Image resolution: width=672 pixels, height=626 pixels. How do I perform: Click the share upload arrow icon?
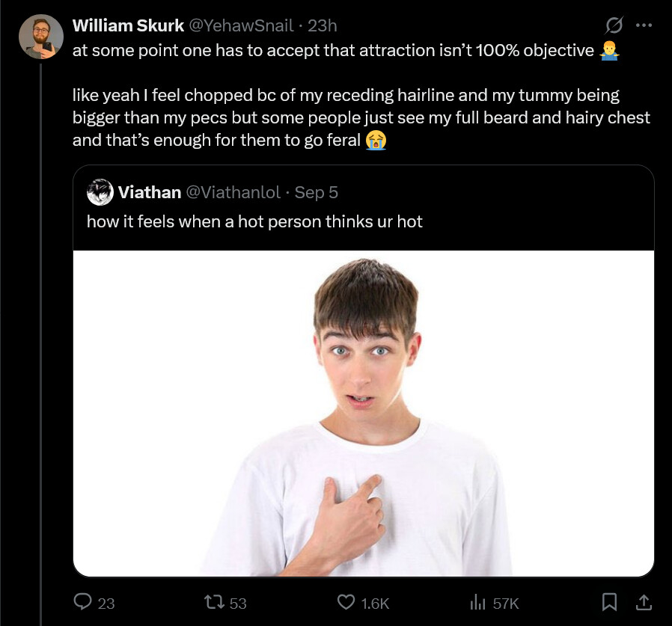[x=644, y=601]
